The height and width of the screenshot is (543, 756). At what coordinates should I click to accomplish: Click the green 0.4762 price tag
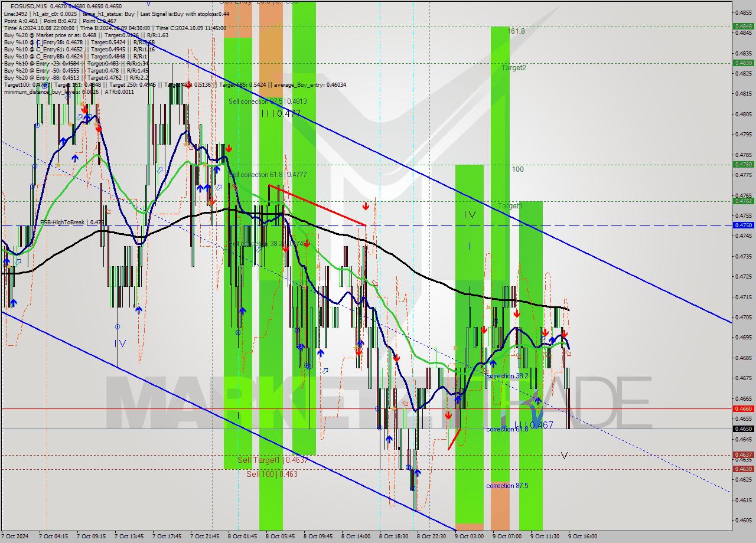point(742,201)
